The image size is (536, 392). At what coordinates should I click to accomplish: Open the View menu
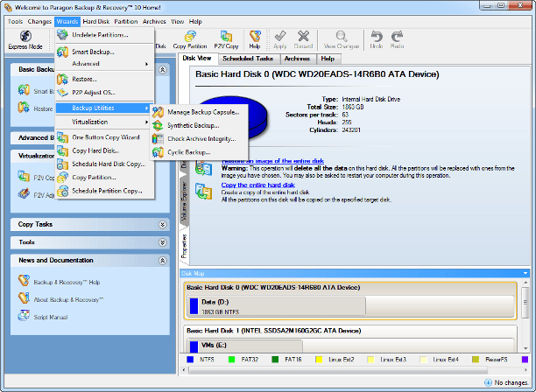click(178, 22)
